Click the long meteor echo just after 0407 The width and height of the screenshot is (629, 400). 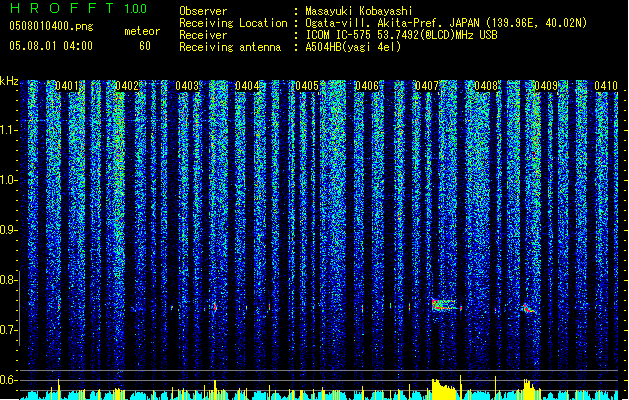click(x=445, y=305)
